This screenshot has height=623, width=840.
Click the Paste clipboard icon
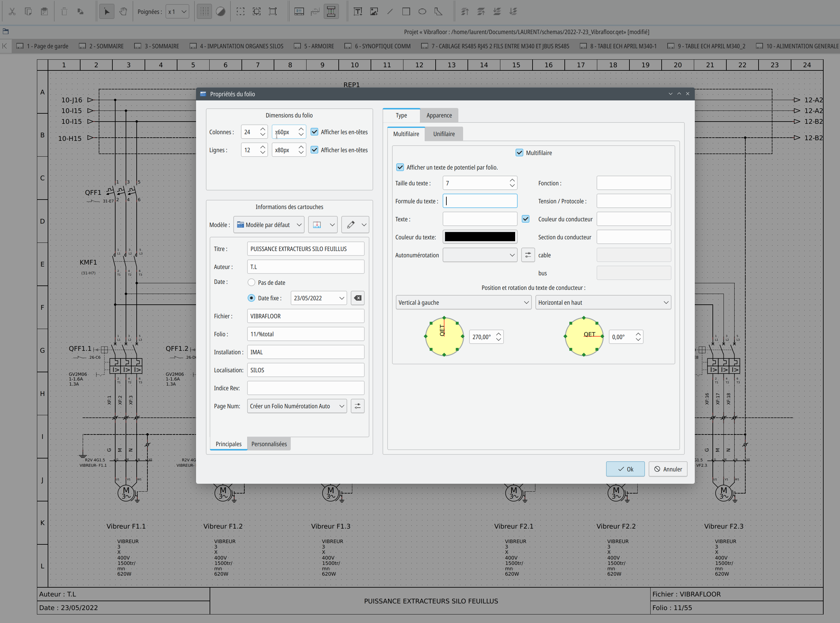(x=45, y=11)
